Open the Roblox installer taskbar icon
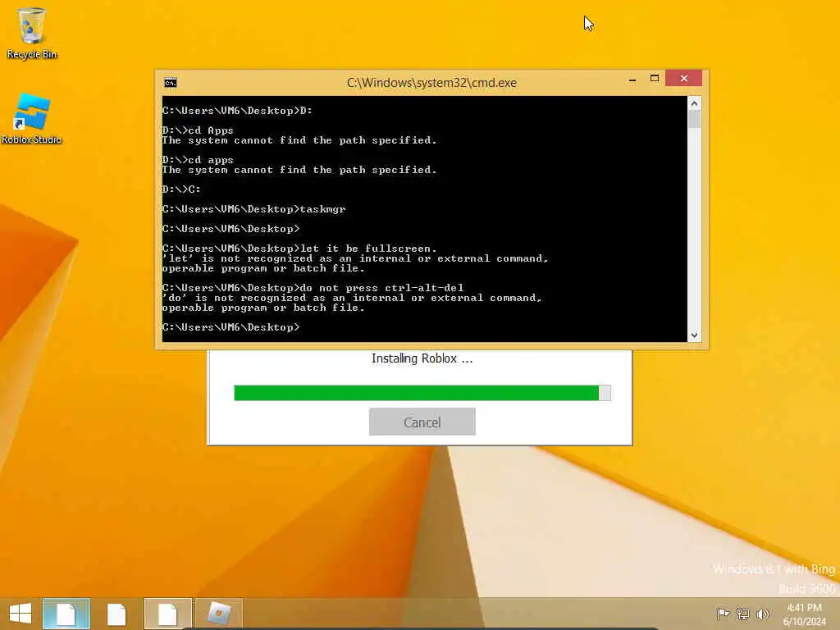This screenshot has width=840, height=630. click(x=218, y=614)
